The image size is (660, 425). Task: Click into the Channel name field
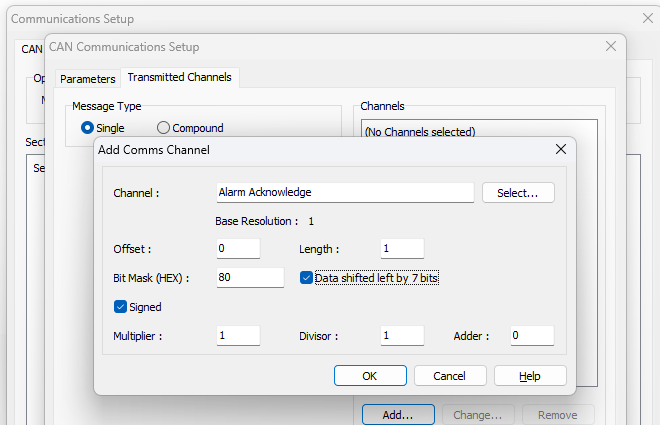pos(345,192)
